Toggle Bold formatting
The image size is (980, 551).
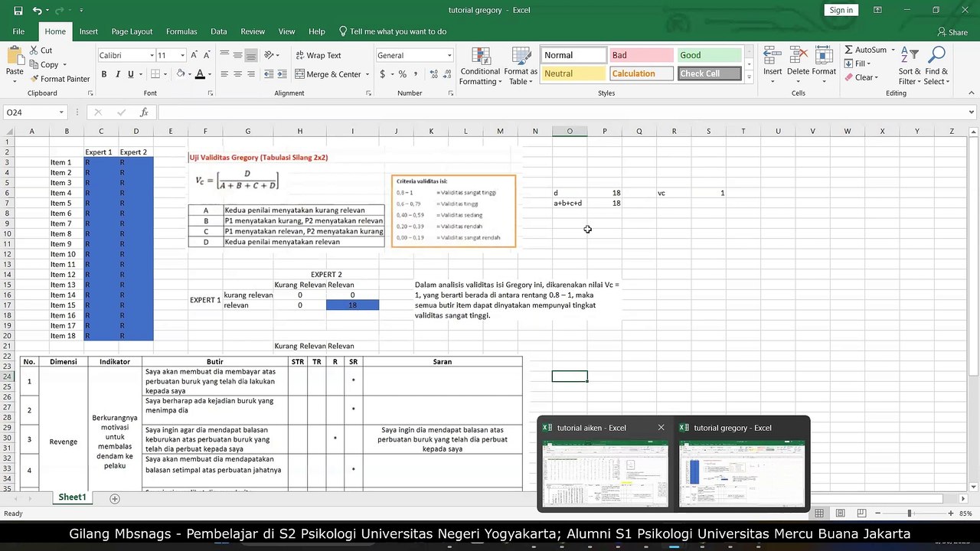coord(104,74)
